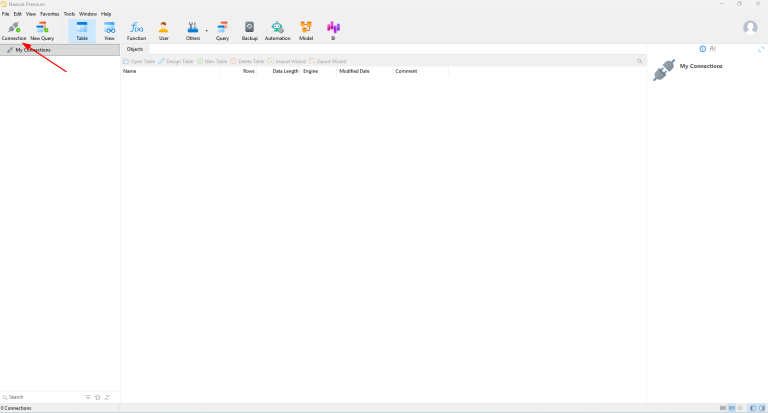Open the Function objects icon
Image resolution: width=768 pixels, height=413 pixels.
(136, 30)
